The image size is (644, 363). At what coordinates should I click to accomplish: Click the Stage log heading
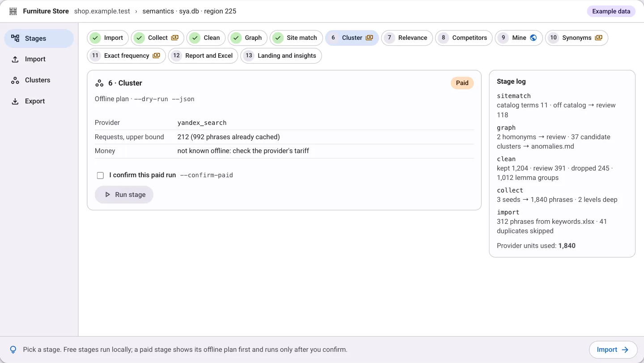[x=511, y=81]
